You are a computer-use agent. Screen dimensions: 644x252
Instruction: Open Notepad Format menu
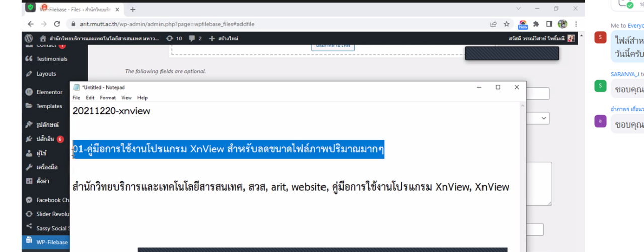(x=108, y=98)
